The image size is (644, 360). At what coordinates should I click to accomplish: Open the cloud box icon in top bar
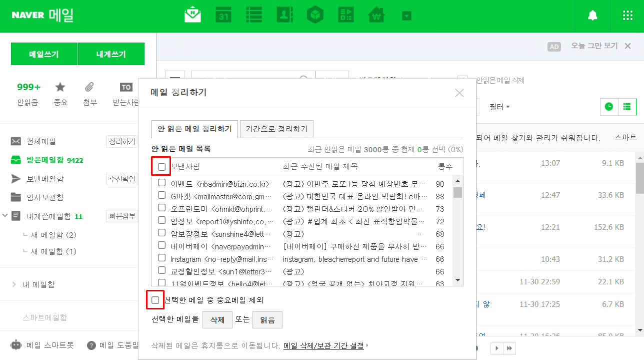point(315,15)
